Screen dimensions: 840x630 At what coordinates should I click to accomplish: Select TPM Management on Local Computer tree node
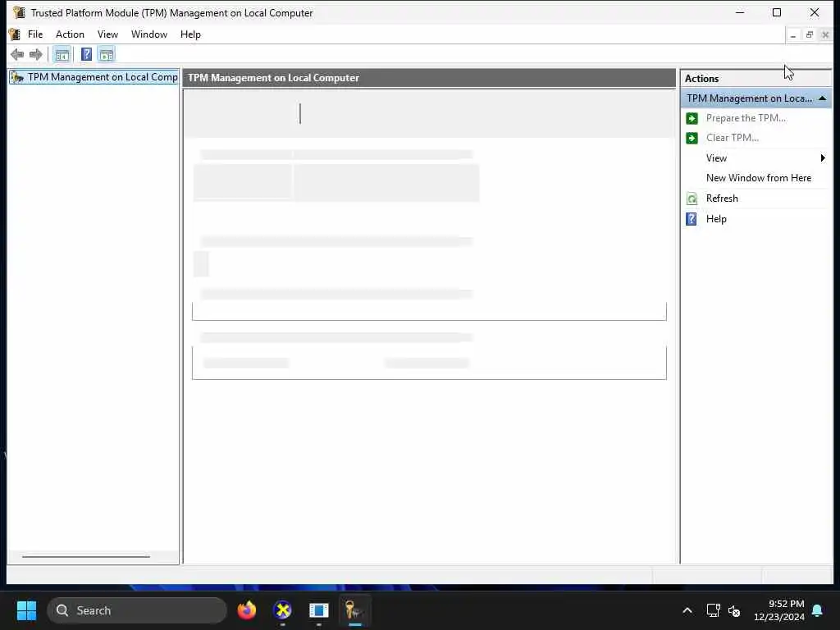pyautogui.click(x=94, y=77)
